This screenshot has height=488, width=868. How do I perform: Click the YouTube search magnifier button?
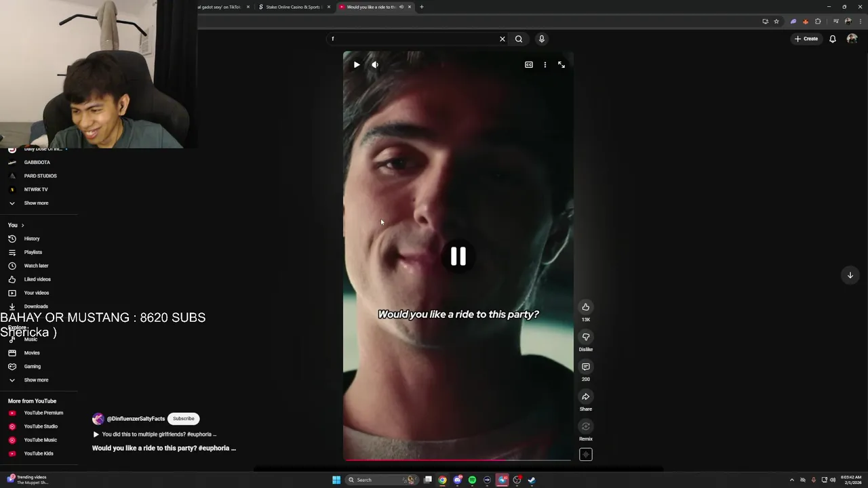(519, 39)
